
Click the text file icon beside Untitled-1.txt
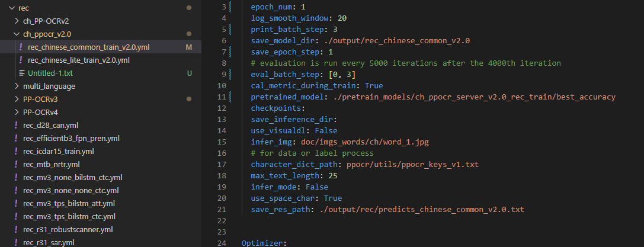pyautogui.click(x=21, y=73)
